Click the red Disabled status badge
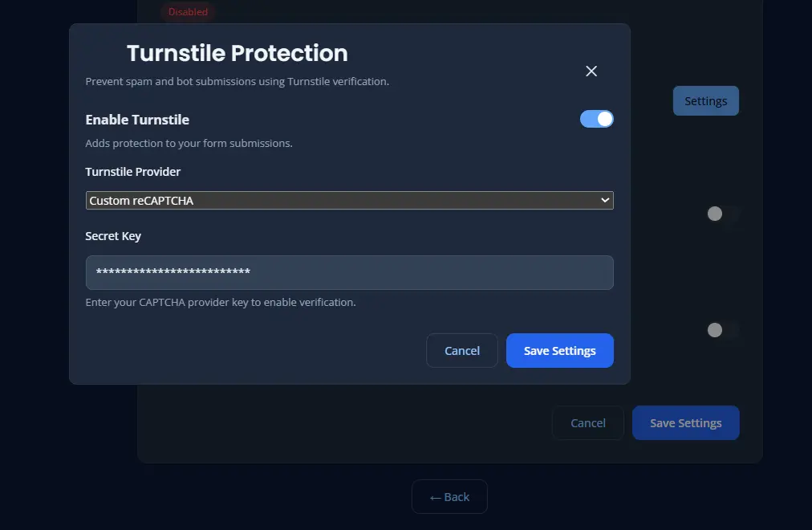The width and height of the screenshot is (812, 530). [x=187, y=12]
